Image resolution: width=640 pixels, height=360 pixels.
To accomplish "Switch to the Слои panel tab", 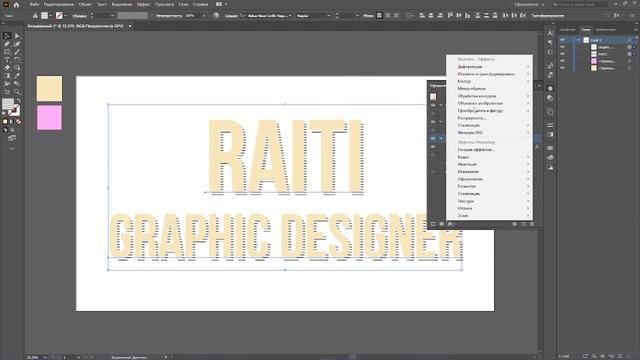I will [586, 30].
